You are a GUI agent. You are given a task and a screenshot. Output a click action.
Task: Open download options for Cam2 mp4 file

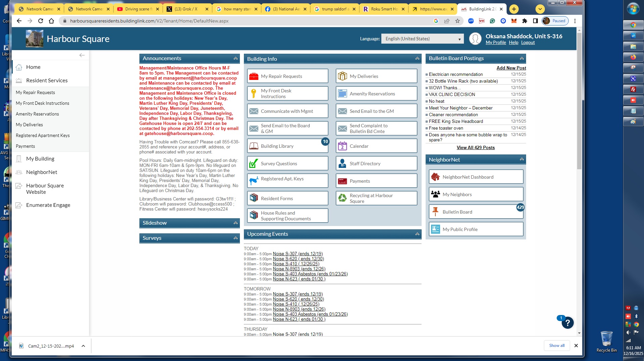[x=83, y=346]
